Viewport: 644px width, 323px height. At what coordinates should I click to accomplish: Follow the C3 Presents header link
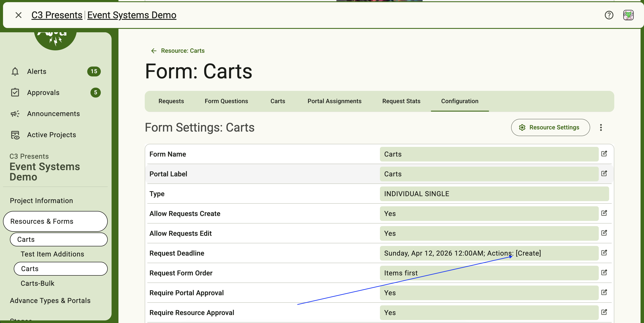[x=57, y=15]
